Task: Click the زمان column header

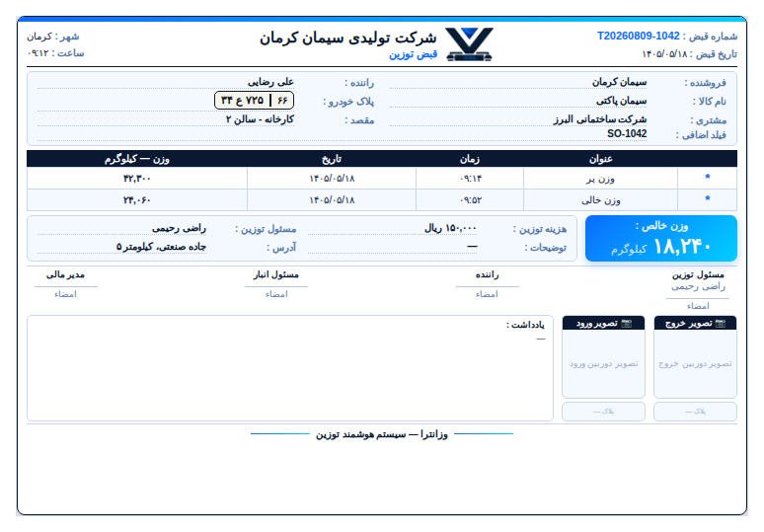Action: (470, 159)
